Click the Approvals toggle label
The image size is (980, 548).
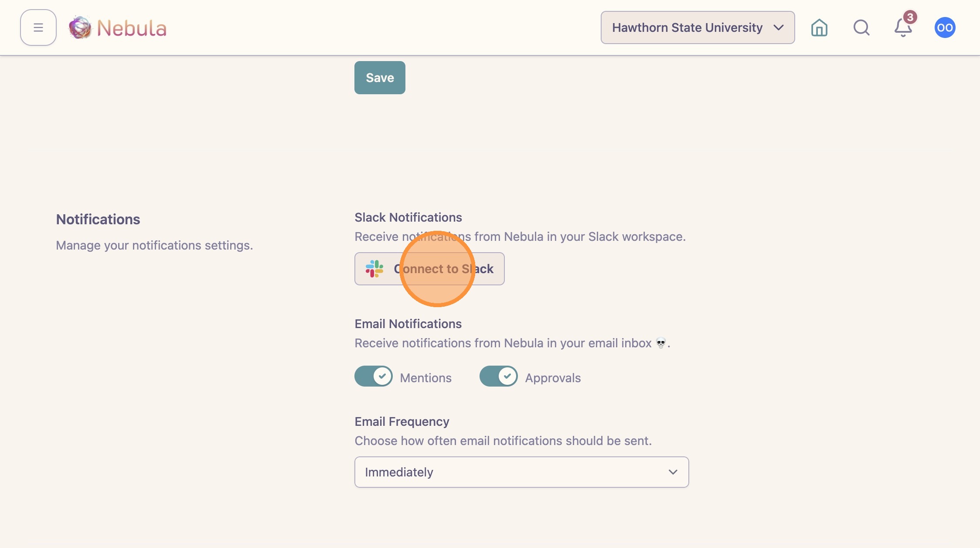pyautogui.click(x=553, y=378)
